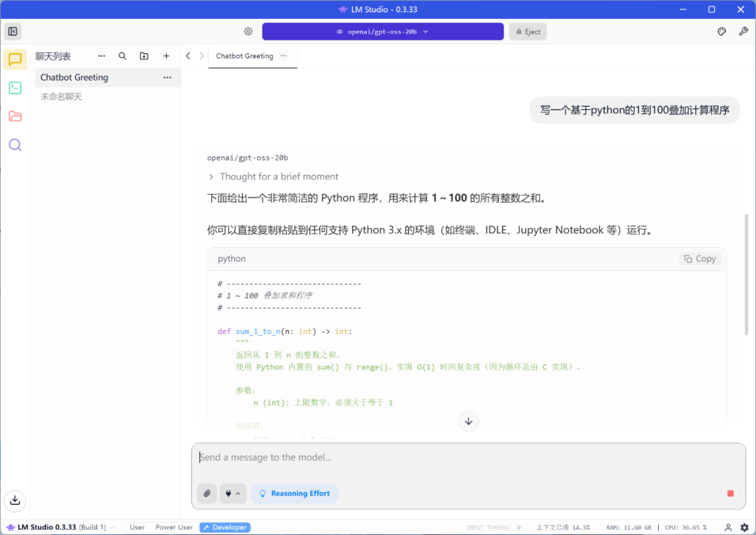Click the def sum_1_to_n code line
The width and height of the screenshot is (756, 535).
point(285,331)
